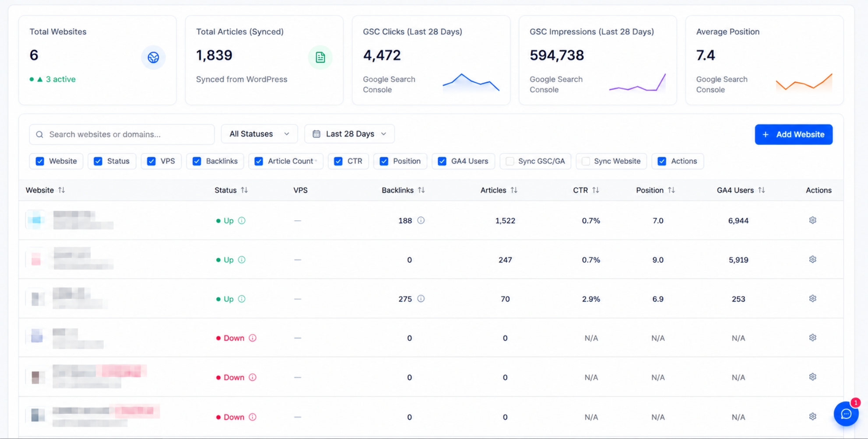
Task: Sort table by GA4 Users column arrows
Action: point(761,190)
